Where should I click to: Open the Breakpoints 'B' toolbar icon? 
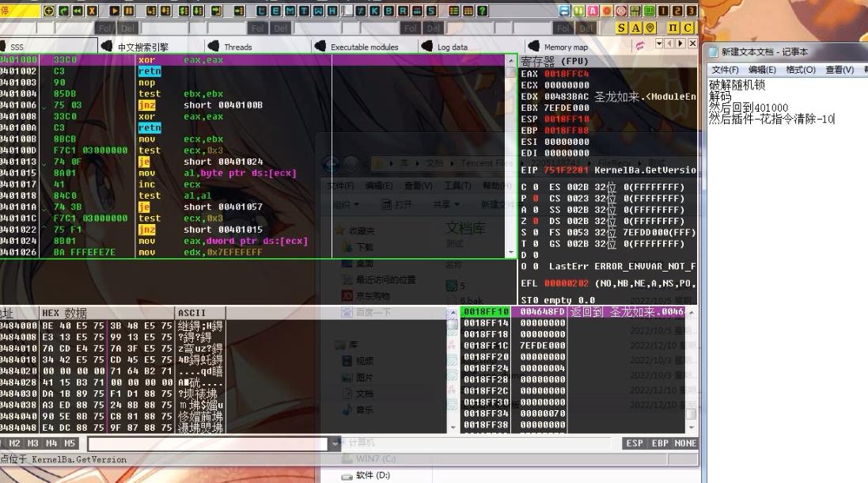click(389, 11)
